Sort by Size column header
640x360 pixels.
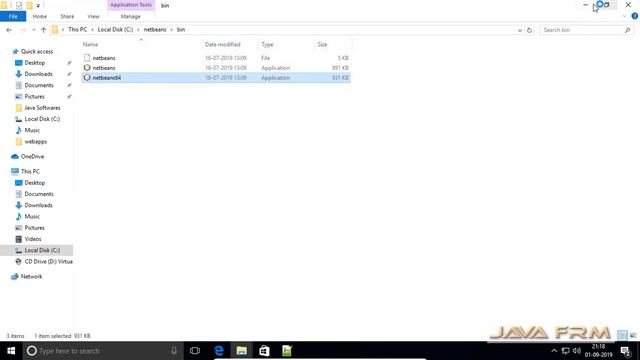[x=322, y=44]
